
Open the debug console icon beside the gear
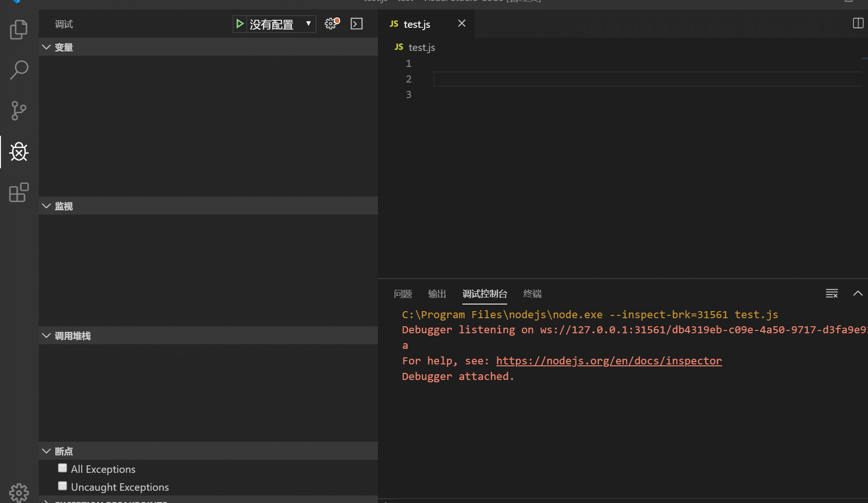coord(356,24)
